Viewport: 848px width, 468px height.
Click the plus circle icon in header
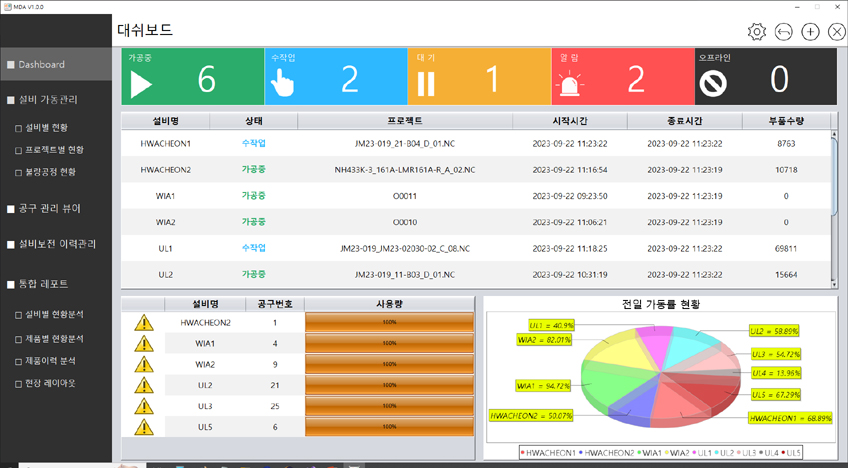(811, 32)
